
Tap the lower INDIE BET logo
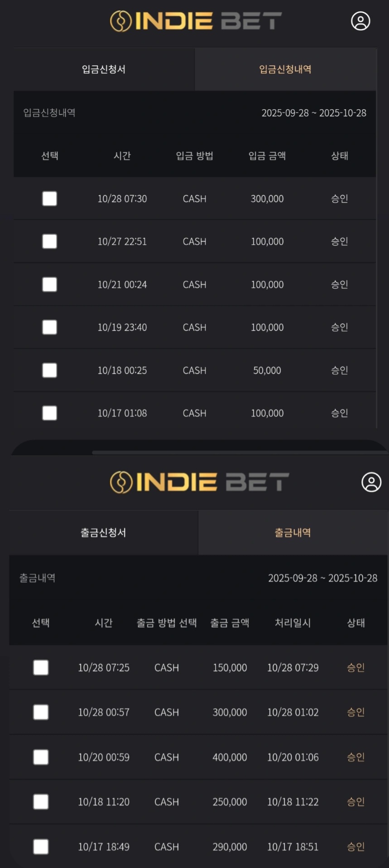(x=199, y=482)
